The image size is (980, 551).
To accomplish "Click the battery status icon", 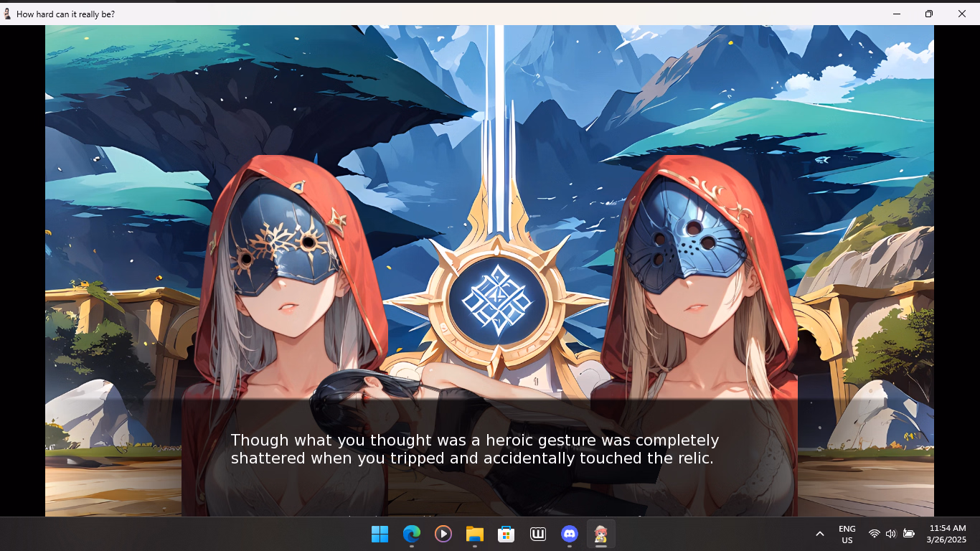I will [908, 534].
